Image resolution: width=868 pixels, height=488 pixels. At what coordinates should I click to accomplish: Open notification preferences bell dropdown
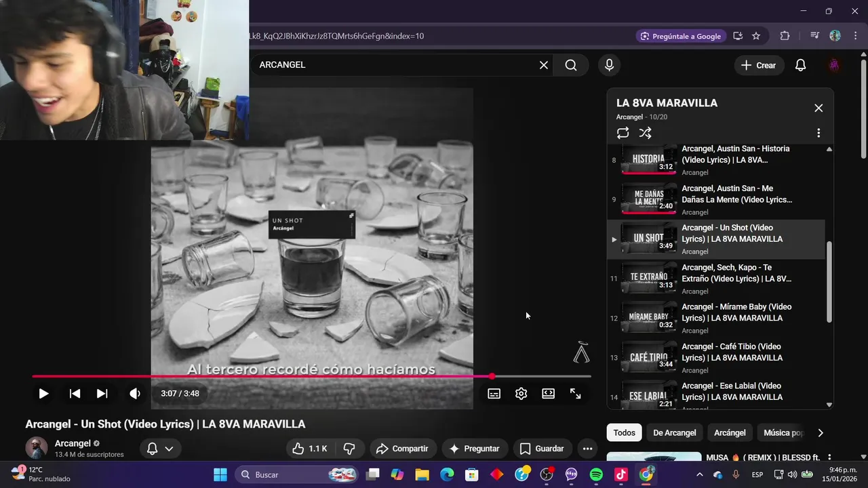[x=160, y=449]
